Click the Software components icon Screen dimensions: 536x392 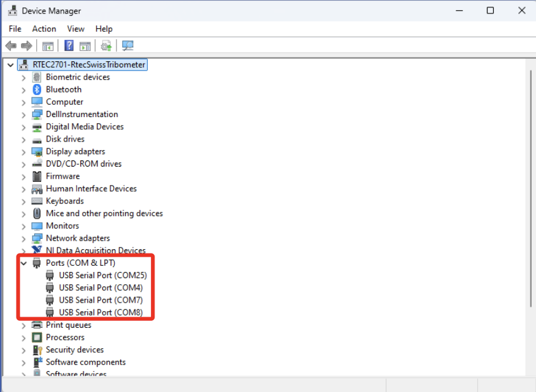pos(37,362)
